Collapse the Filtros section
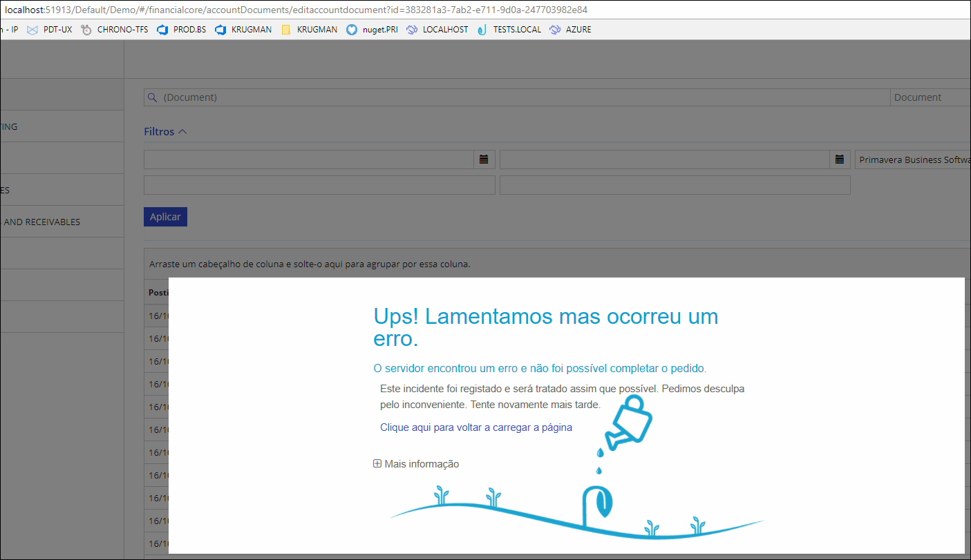The height and width of the screenshot is (560, 971). (x=165, y=131)
